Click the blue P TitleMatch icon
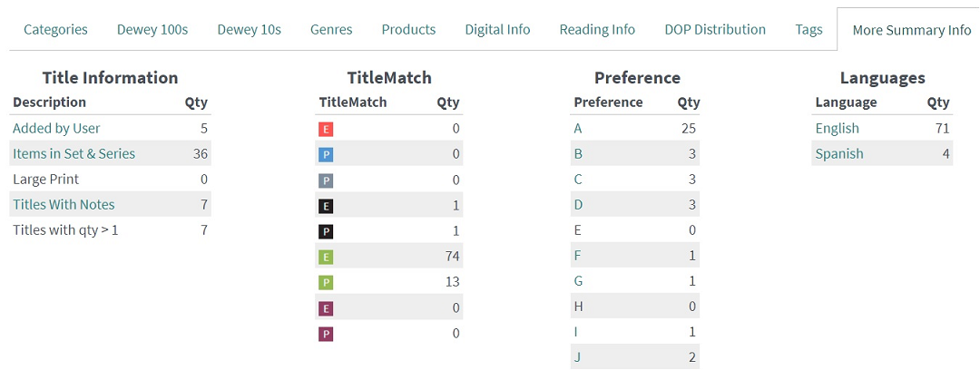 pyautogui.click(x=325, y=155)
